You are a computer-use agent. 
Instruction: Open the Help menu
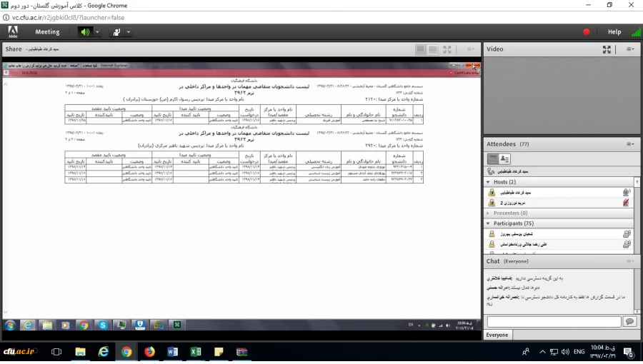614,32
